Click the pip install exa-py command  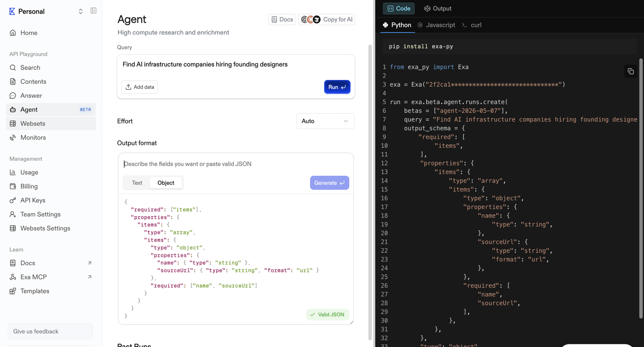(421, 46)
